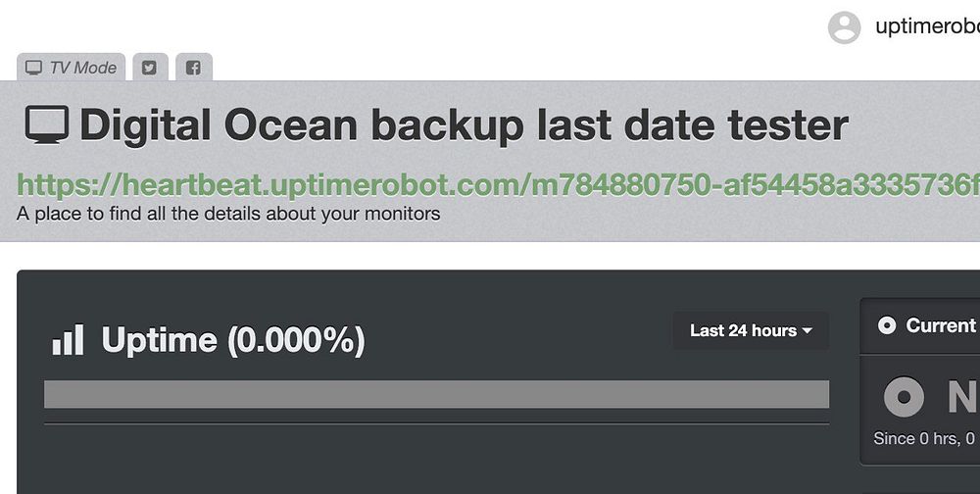The image size is (980, 494).
Task: Click the user avatar icon
Action: point(844,27)
